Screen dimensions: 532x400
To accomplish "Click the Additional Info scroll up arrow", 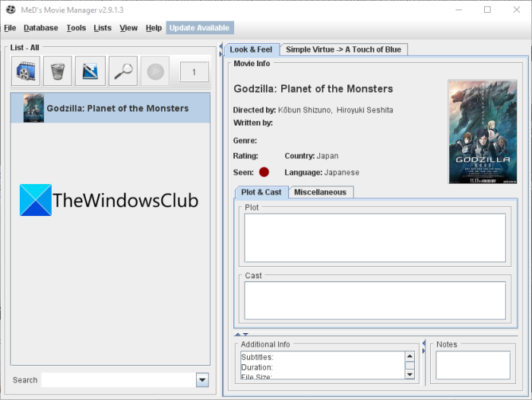I will (x=410, y=356).
